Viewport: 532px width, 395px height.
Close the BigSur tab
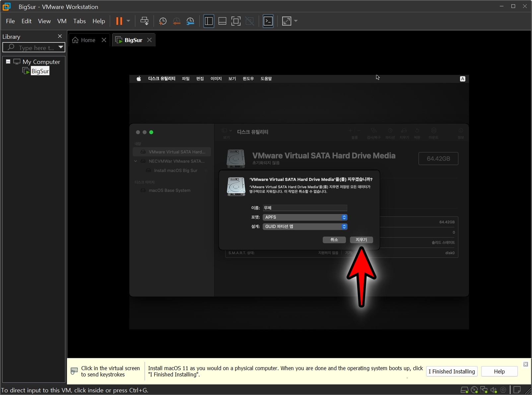150,40
